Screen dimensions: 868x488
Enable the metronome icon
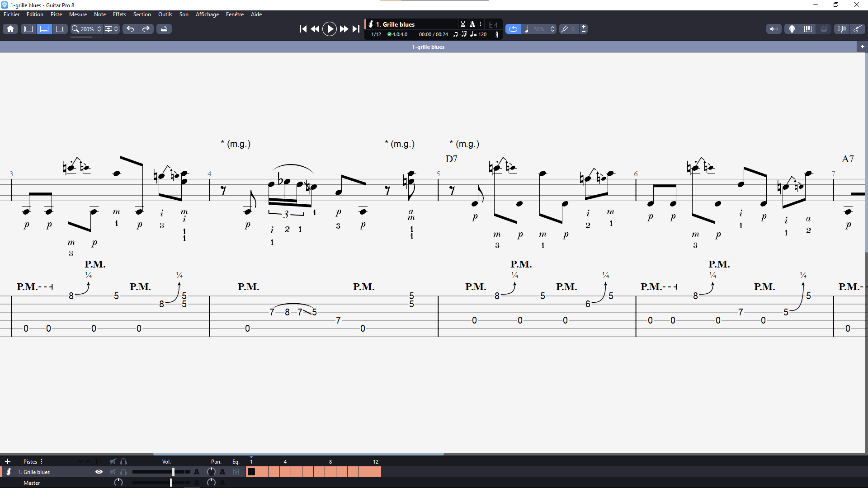(x=472, y=24)
